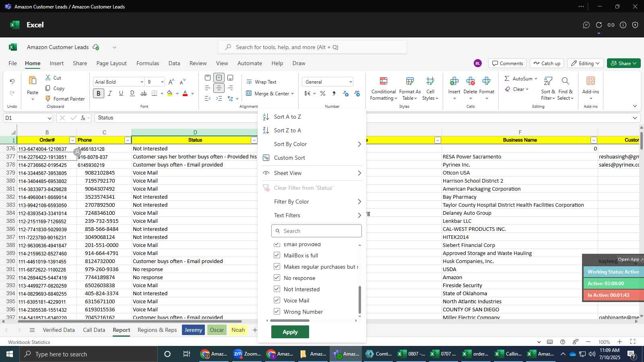644x362 pixels.
Task: Open the Business Name filter dropdown
Action: point(594,140)
